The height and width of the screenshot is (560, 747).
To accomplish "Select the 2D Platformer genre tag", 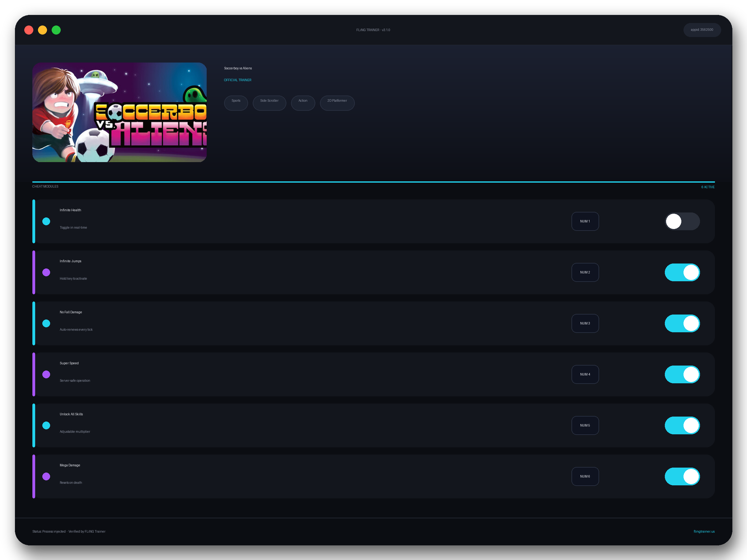I will click(x=337, y=103).
